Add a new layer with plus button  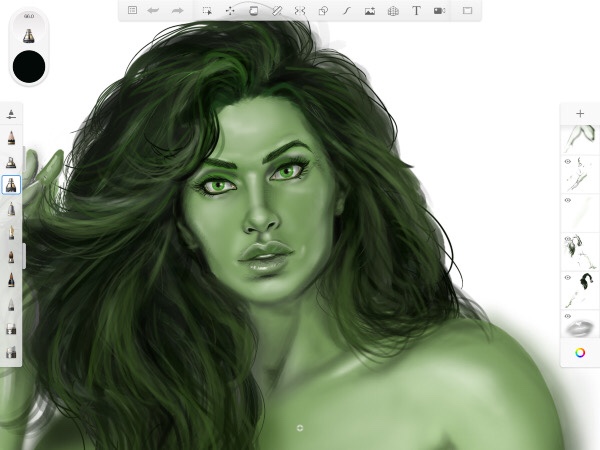pyautogui.click(x=580, y=114)
